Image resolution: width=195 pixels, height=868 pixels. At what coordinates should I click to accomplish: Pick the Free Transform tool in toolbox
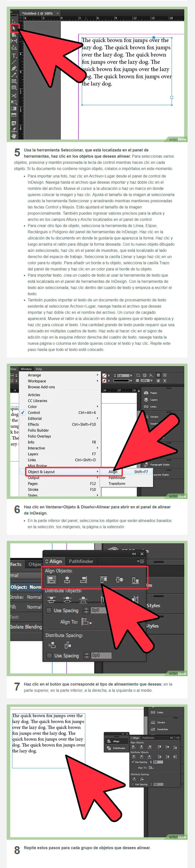coord(14,102)
